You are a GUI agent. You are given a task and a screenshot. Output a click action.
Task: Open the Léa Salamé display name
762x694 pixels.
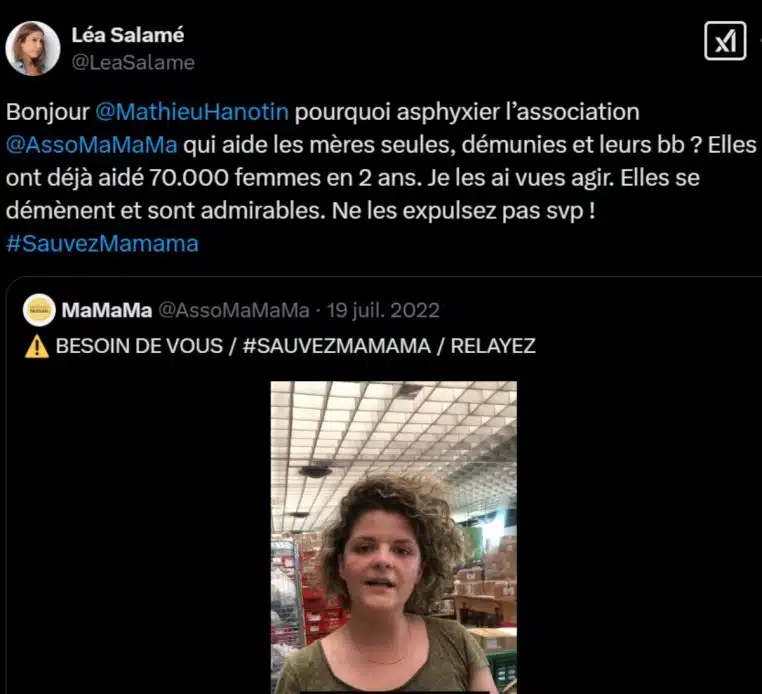(x=128, y=35)
